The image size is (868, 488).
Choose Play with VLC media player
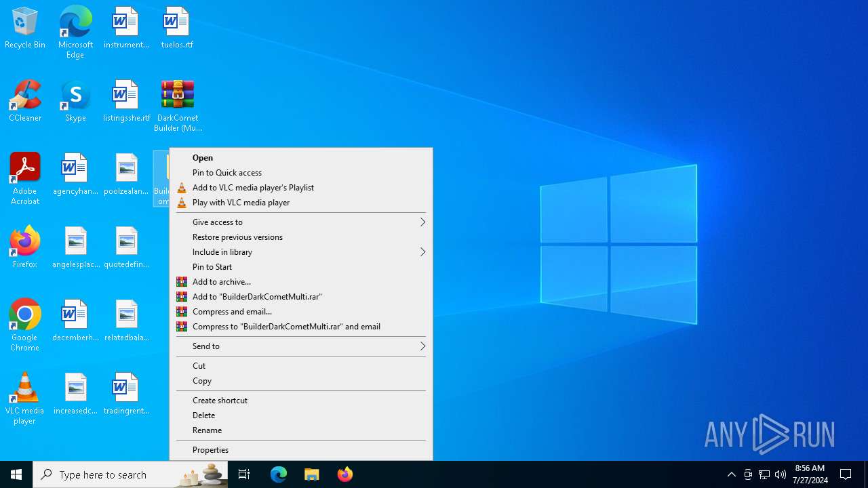pyautogui.click(x=300, y=203)
